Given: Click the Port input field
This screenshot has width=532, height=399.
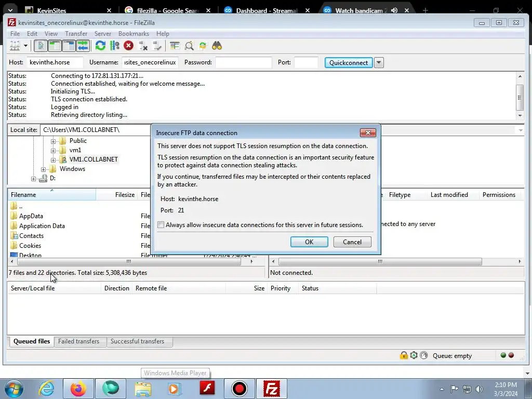Looking at the screenshot, I should pos(306,62).
